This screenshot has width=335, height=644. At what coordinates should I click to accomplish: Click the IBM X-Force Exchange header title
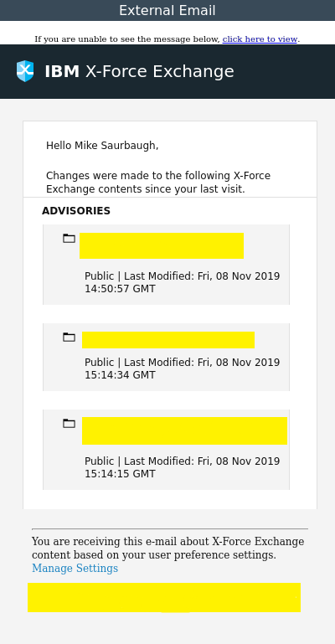coord(139,71)
